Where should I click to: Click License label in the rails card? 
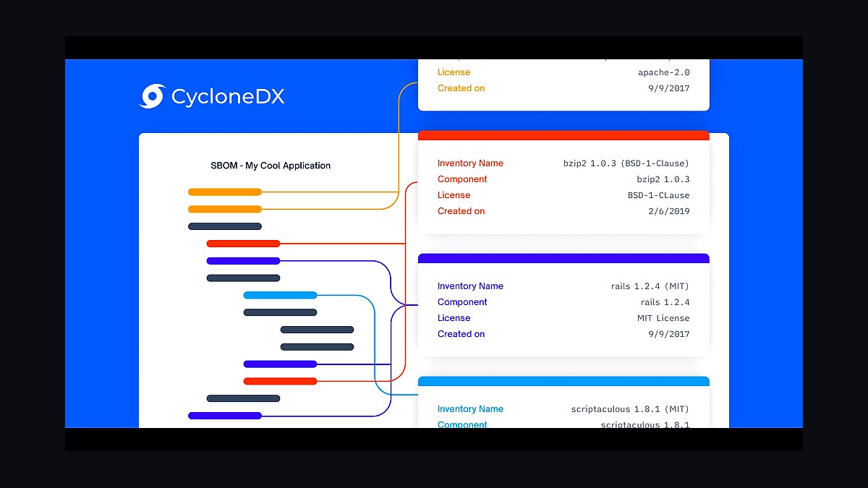click(x=454, y=318)
